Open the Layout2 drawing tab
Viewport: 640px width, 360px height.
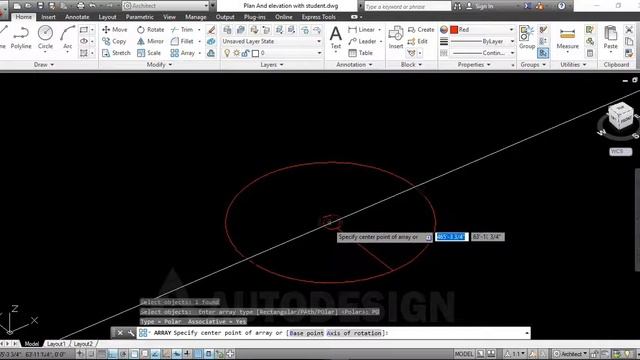[83, 344]
